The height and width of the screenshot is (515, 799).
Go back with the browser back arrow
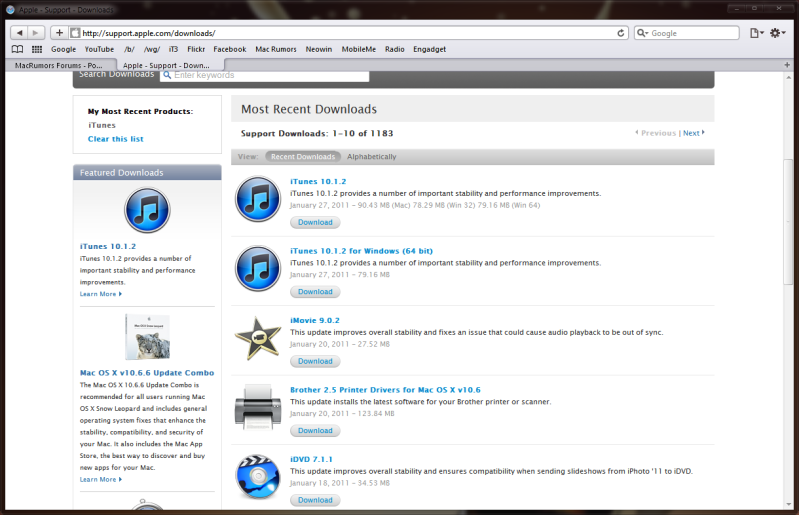19,33
